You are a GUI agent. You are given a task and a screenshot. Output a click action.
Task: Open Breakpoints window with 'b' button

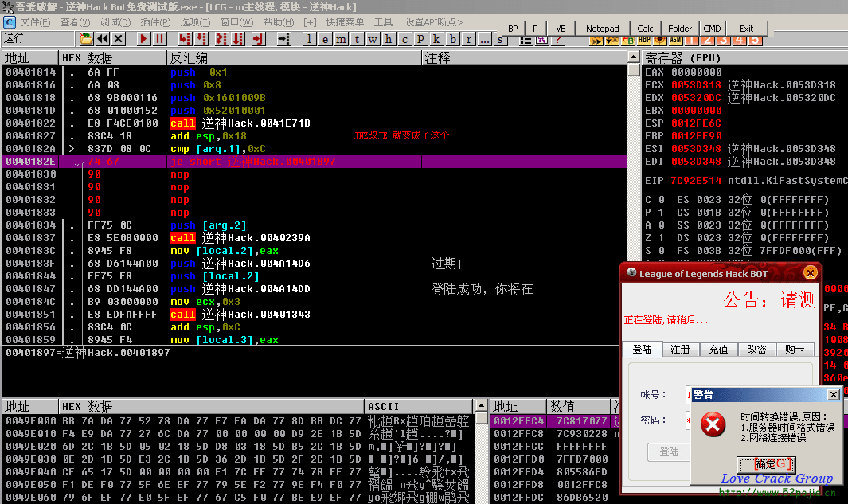452,39
